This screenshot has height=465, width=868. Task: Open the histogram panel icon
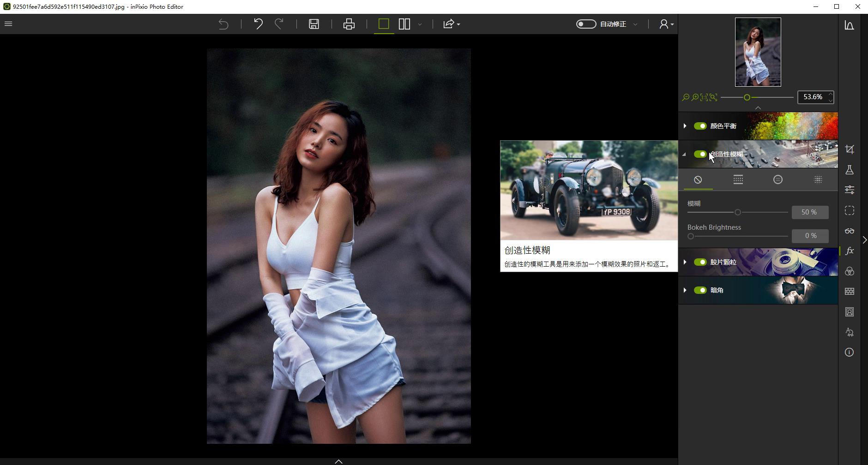tap(850, 25)
